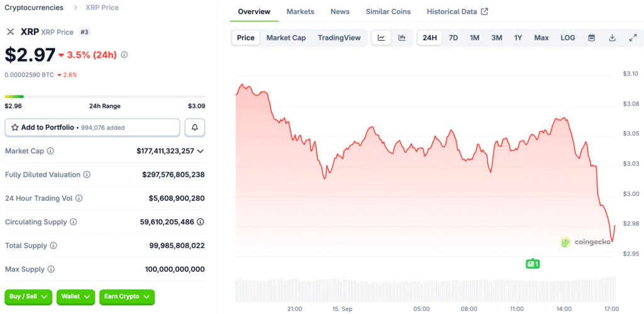Open the Similar Coins tab
The width and height of the screenshot is (644, 314).
[388, 11]
